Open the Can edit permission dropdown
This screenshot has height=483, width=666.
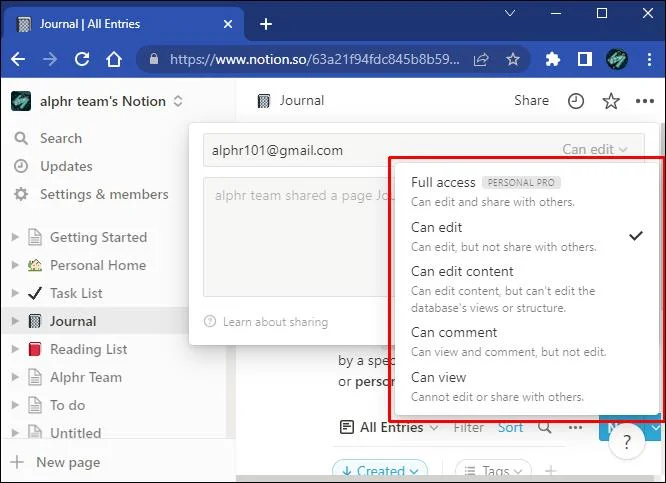[595, 149]
